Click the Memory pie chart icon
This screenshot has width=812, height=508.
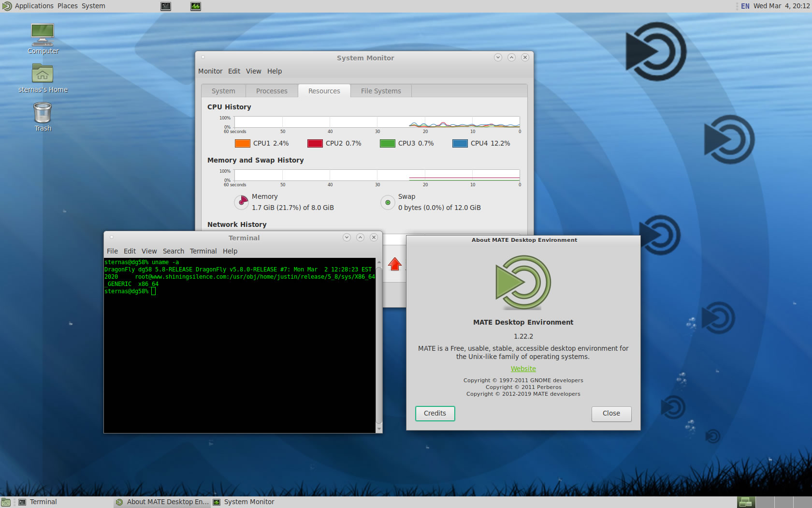pos(241,202)
